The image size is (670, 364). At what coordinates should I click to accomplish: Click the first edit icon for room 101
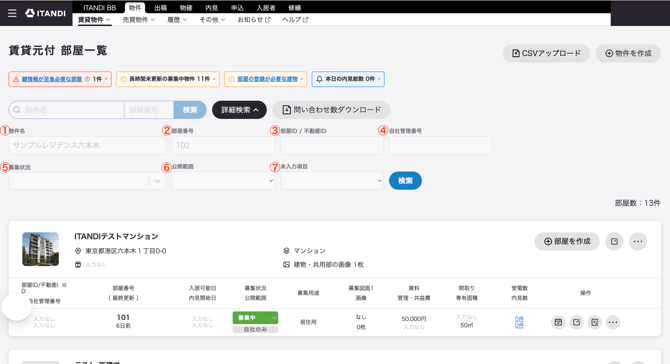coord(576,322)
